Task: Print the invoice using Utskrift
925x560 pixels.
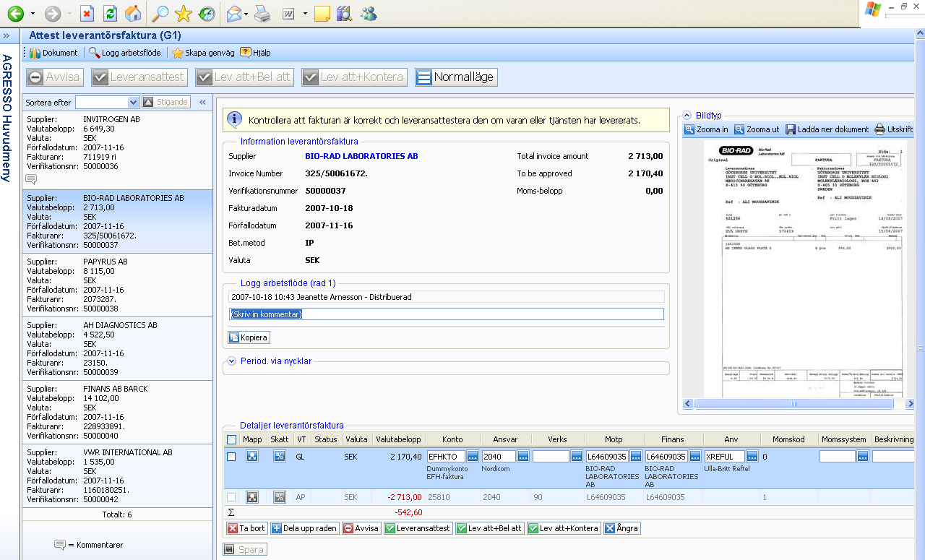Action: pyautogui.click(x=894, y=129)
